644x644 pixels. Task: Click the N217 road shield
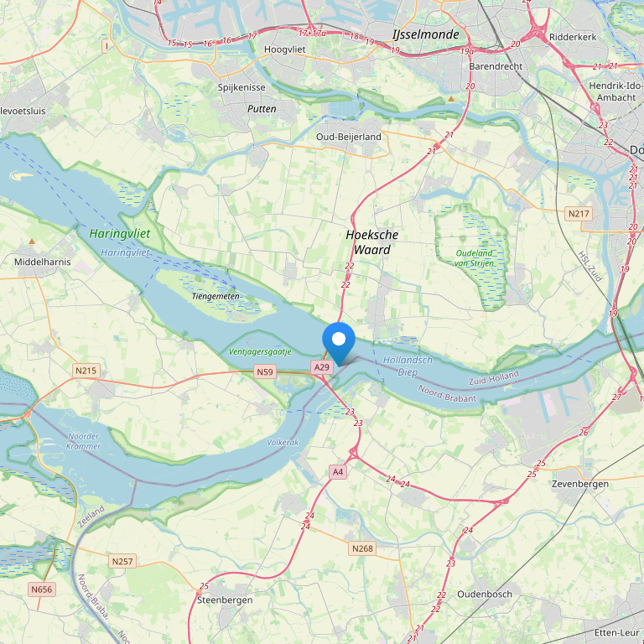[x=579, y=214]
